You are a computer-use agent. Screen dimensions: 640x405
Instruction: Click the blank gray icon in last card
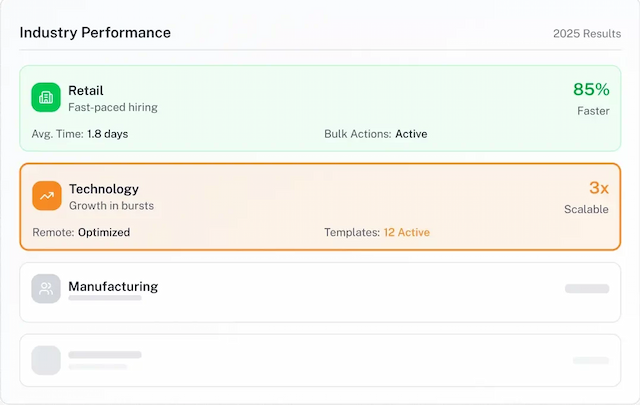click(x=46, y=360)
